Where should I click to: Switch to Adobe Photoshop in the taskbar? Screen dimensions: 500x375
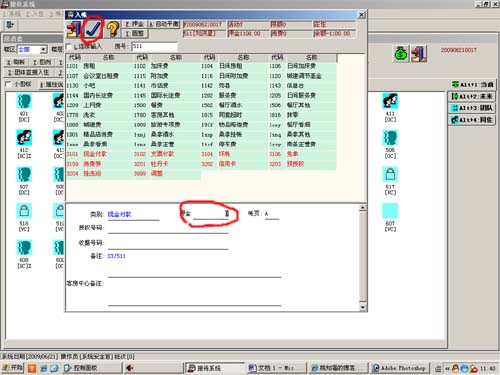pos(400,368)
